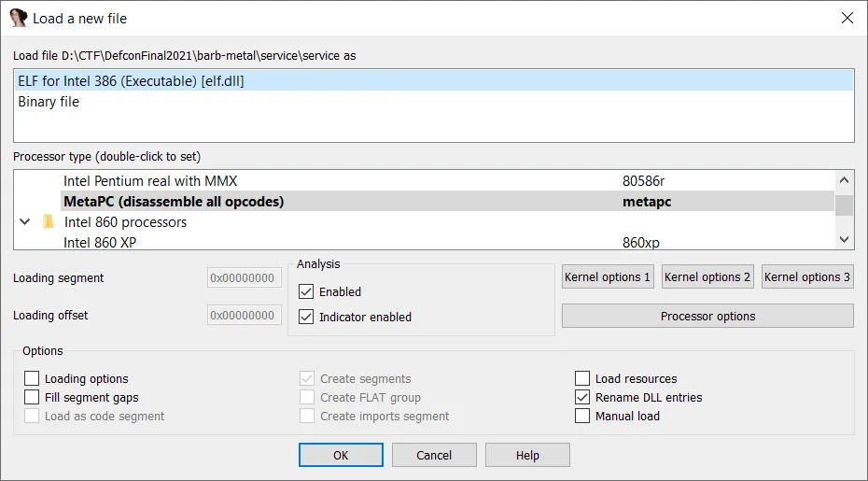Enable the Loading options checkbox

click(33, 379)
